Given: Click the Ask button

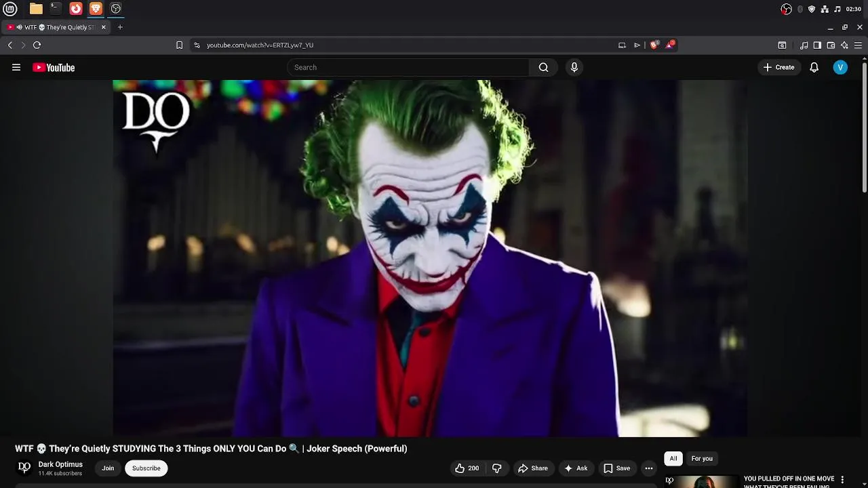Looking at the screenshot, I should 576,468.
